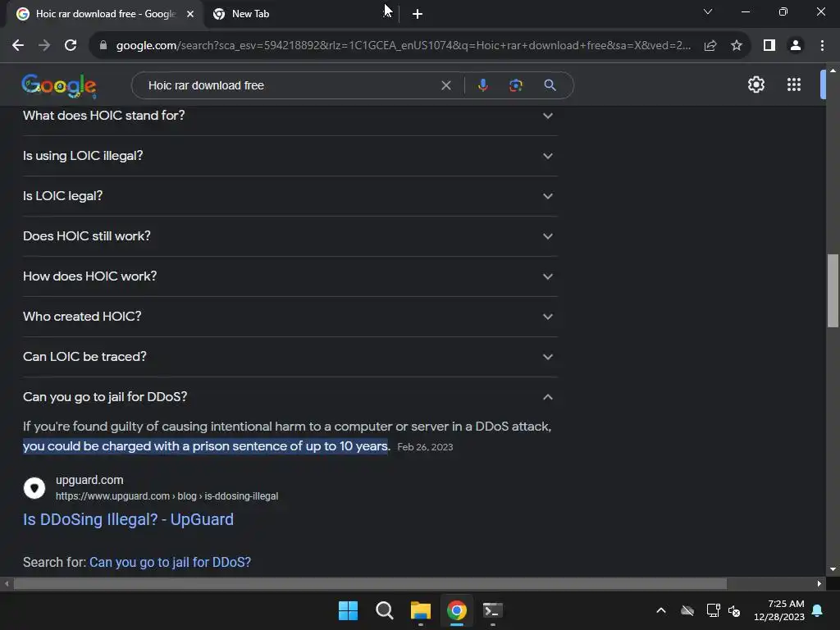
Task: Open Google quick settings gear
Action: point(756,84)
